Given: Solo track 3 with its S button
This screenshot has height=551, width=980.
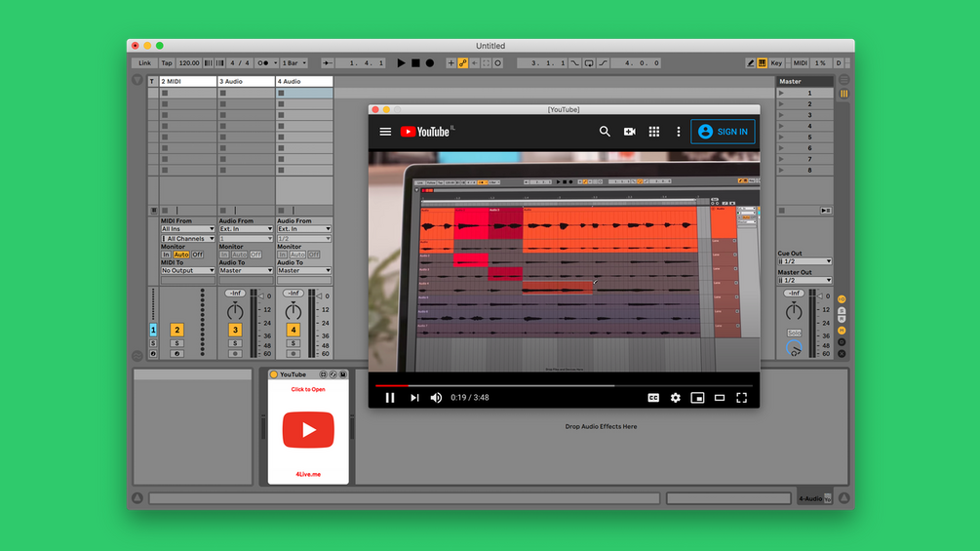Looking at the screenshot, I should (235, 343).
